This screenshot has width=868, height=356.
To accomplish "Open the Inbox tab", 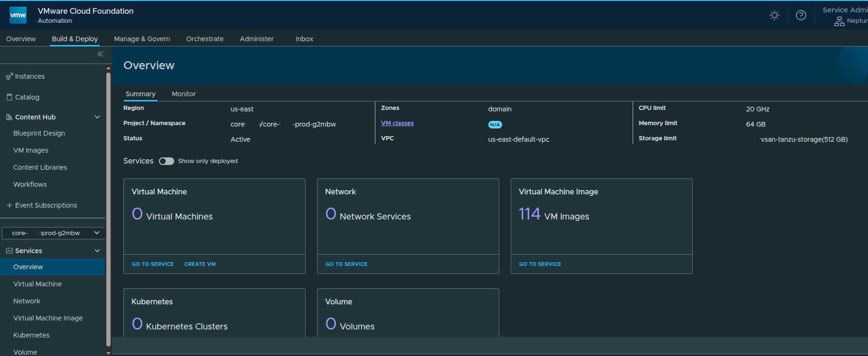I will (304, 39).
